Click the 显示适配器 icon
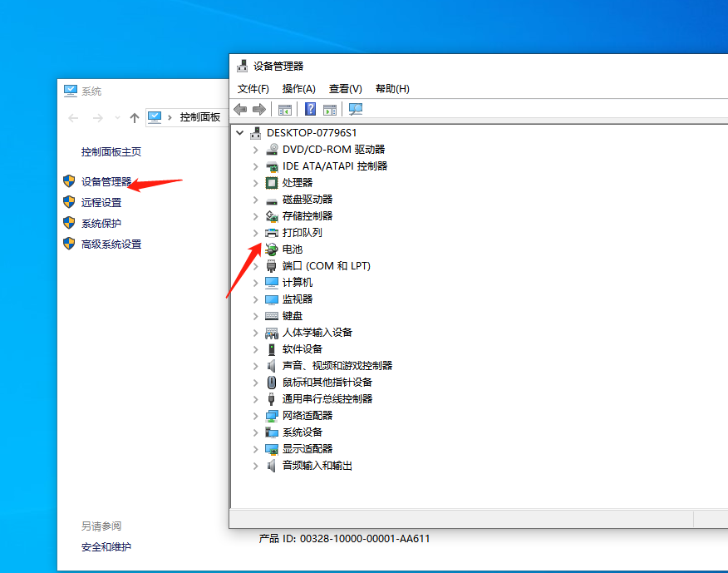Screen dimensions: 728x573 273,448
